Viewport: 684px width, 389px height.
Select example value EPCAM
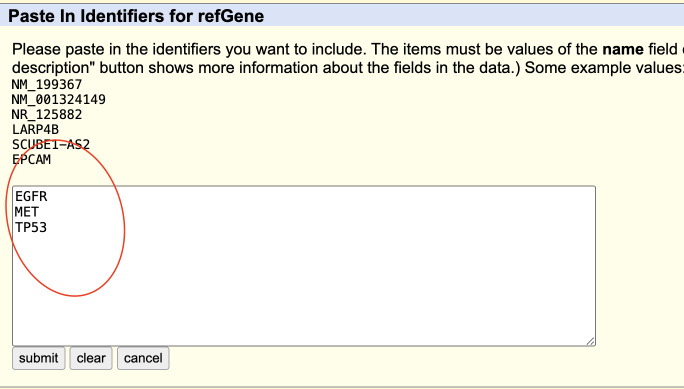[31, 160]
